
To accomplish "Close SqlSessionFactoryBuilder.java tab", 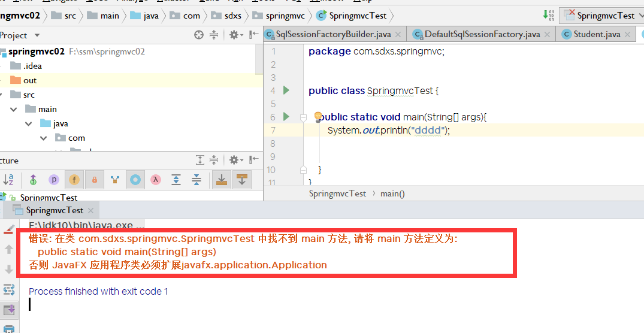I will 398,35.
